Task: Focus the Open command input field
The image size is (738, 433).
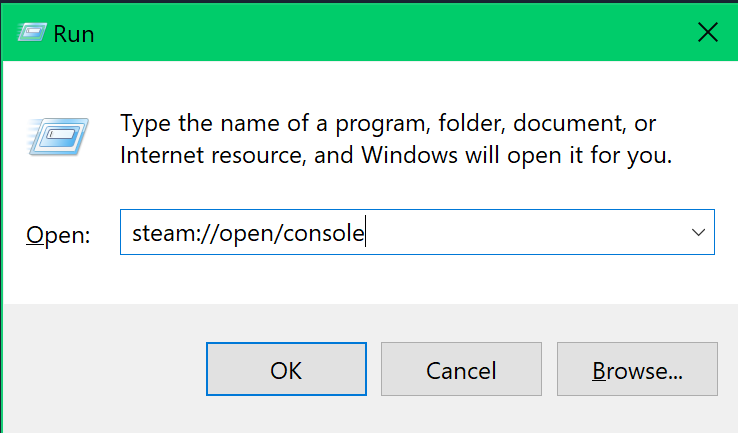Action: 417,232
